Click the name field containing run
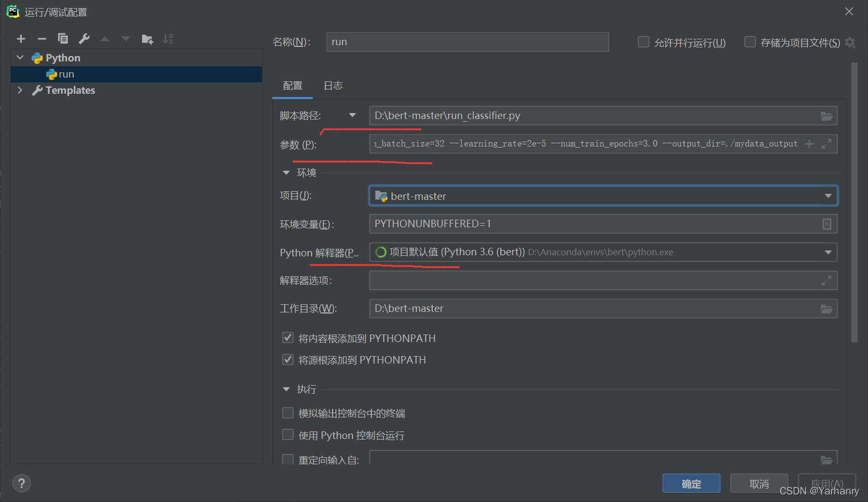The image size is (868, 502). point(468,42)
